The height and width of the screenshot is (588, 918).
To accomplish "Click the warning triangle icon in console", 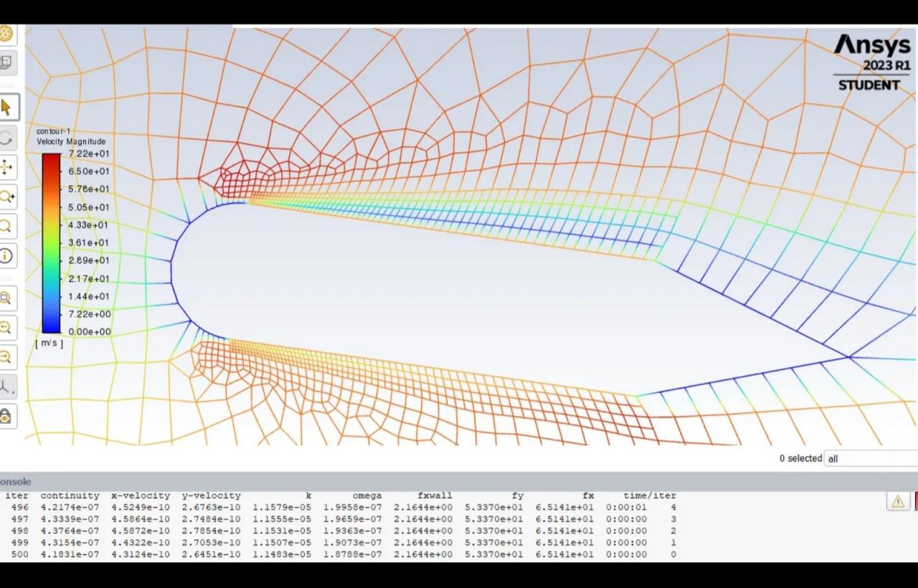I will pos(897,502).
